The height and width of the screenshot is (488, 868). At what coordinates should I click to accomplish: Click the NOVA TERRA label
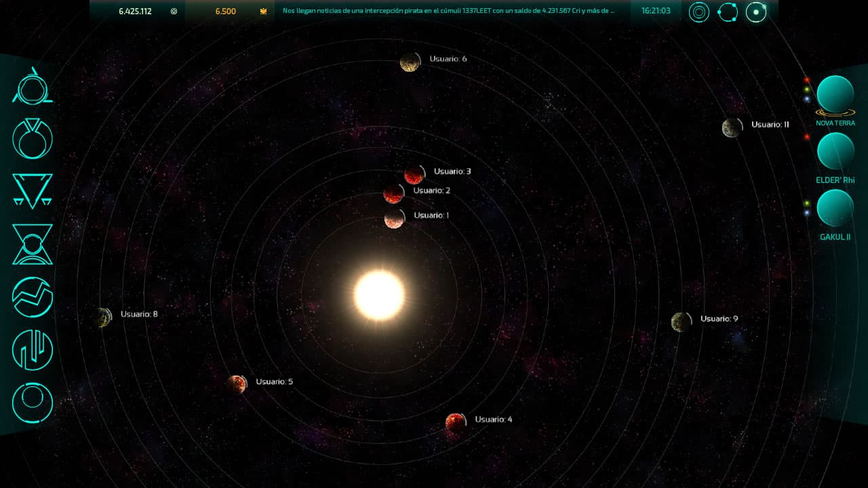click(835, 123)
